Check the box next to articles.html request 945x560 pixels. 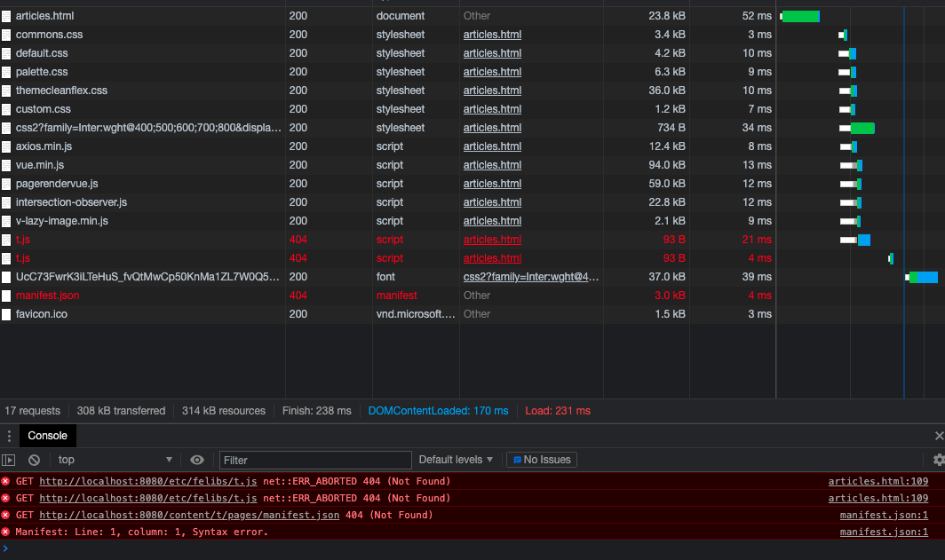pos(6,15)
